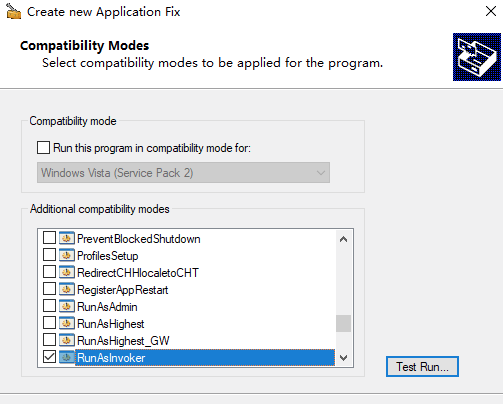Image resolution: width=503 pixels, height=404 pixels.
Task: Click the RunAsHighest mode icon
Action: [67, 323]
